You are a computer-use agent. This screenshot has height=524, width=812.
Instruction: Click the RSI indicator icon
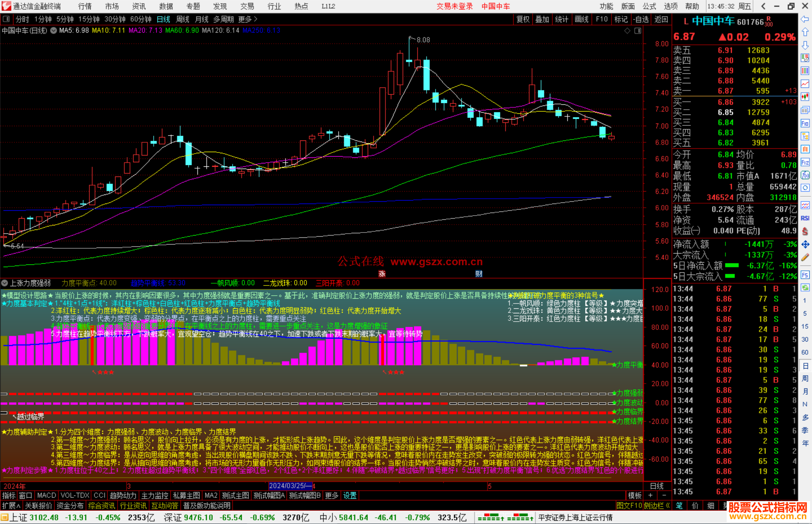(x=805, y=218)
